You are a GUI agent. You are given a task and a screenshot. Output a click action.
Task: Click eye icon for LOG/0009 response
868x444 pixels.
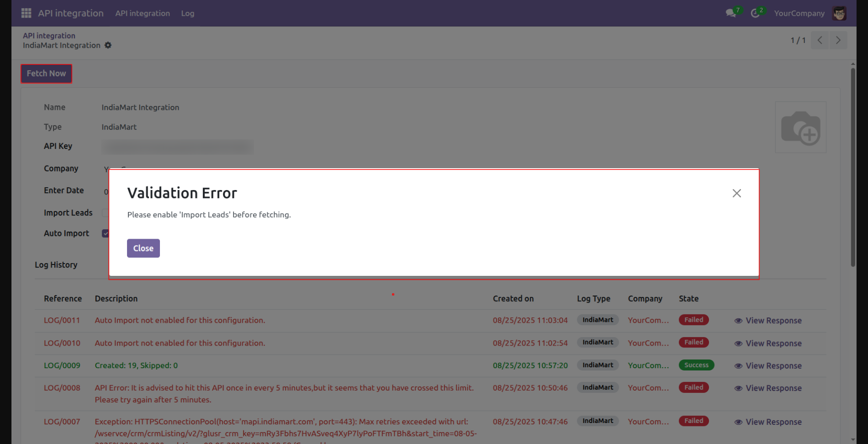738,366
